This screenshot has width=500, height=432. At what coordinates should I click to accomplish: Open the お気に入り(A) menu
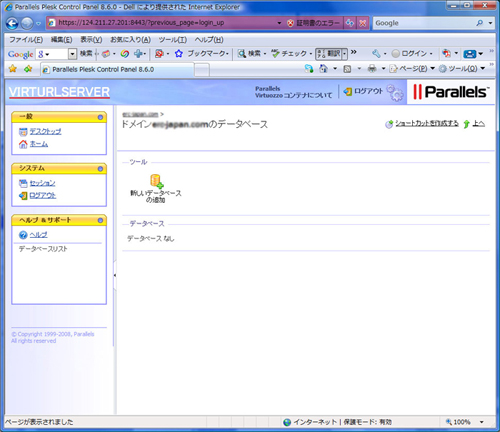pos(130,40)
